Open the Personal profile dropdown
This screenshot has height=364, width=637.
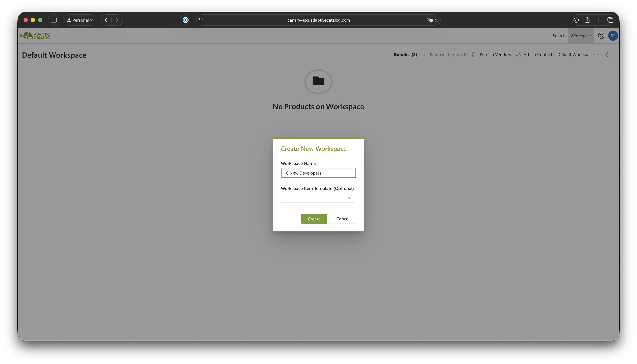80,20
